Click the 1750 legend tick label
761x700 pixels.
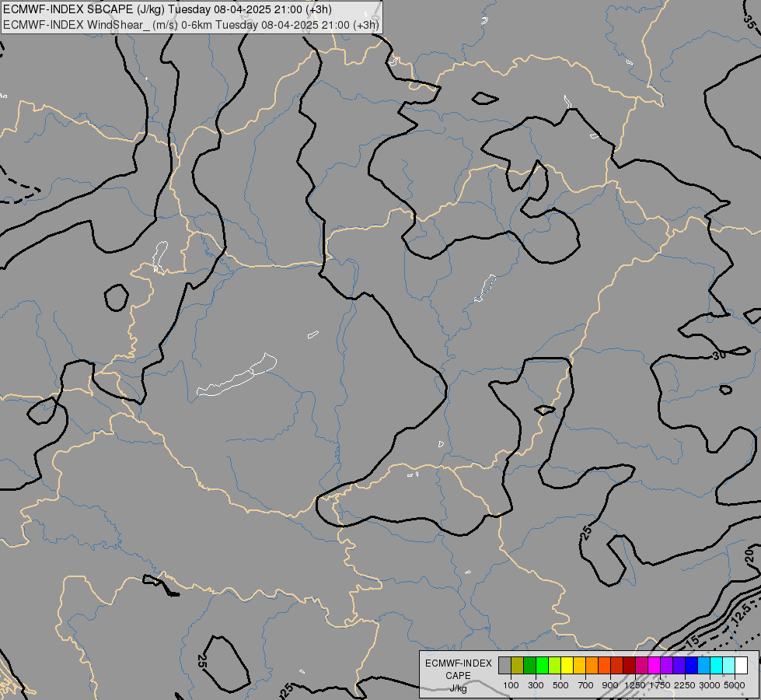point(660,685)
